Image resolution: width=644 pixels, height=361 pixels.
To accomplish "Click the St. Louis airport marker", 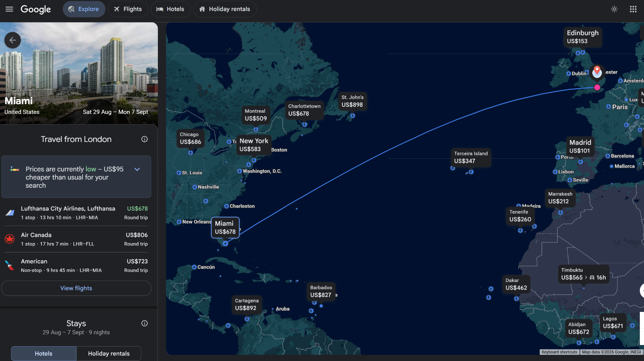I will coord(179,173).
